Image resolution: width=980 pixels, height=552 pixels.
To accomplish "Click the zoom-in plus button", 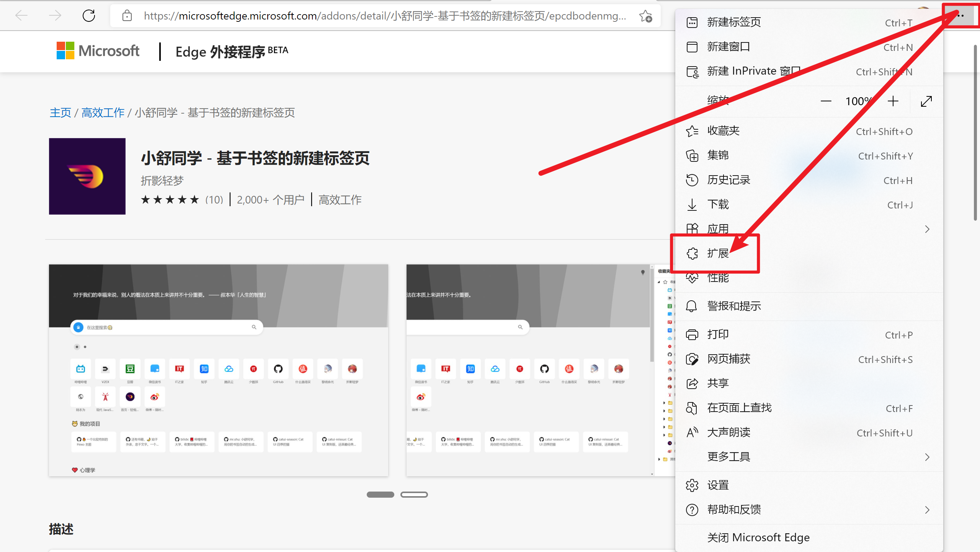I will (893, 101).
